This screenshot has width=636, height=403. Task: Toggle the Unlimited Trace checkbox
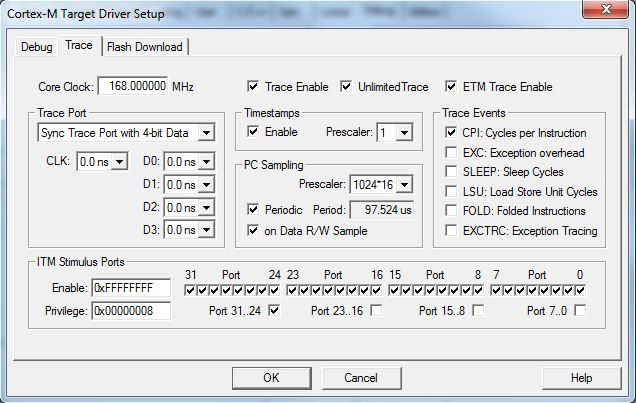pos(346,86)
